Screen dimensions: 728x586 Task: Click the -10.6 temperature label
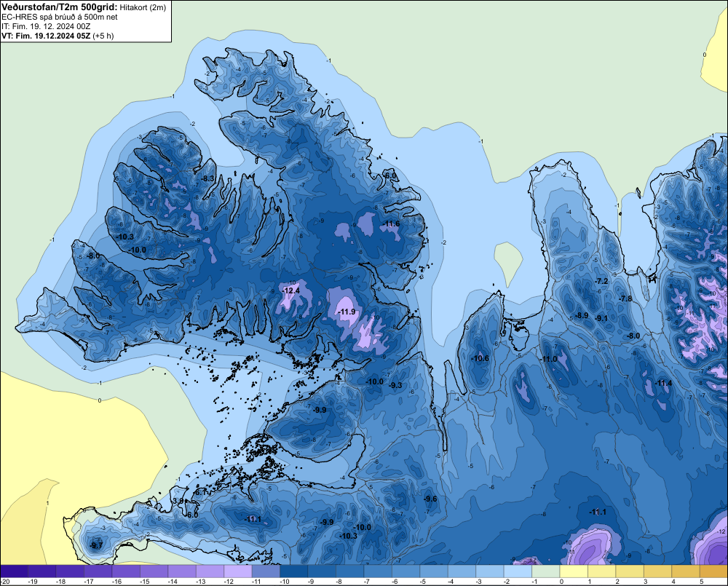480,358
